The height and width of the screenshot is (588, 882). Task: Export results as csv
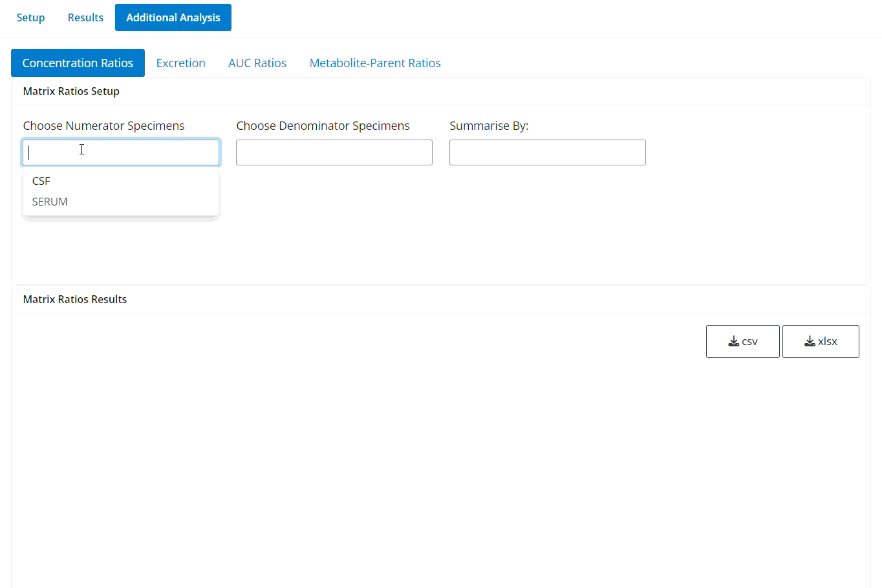742,341
